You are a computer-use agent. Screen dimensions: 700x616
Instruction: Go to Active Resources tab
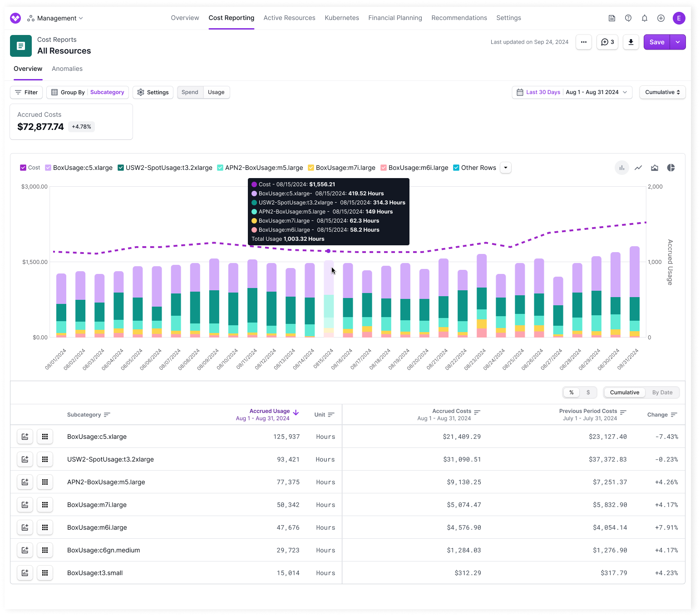289,18
